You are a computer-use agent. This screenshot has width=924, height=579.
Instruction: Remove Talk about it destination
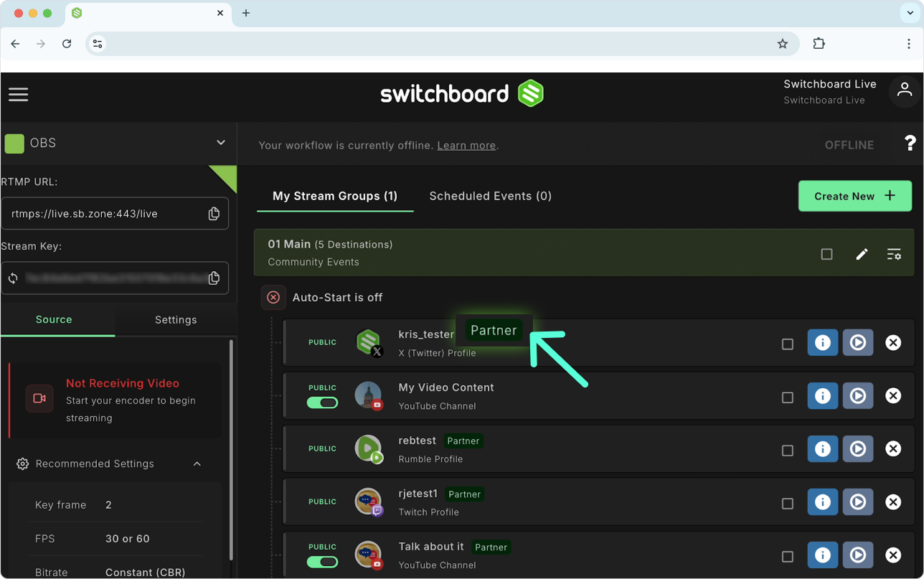click(893, 555)
